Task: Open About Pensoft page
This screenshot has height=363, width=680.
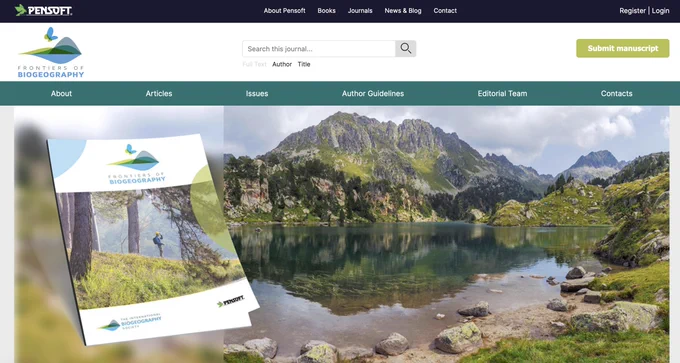Action: pos(284,11)
